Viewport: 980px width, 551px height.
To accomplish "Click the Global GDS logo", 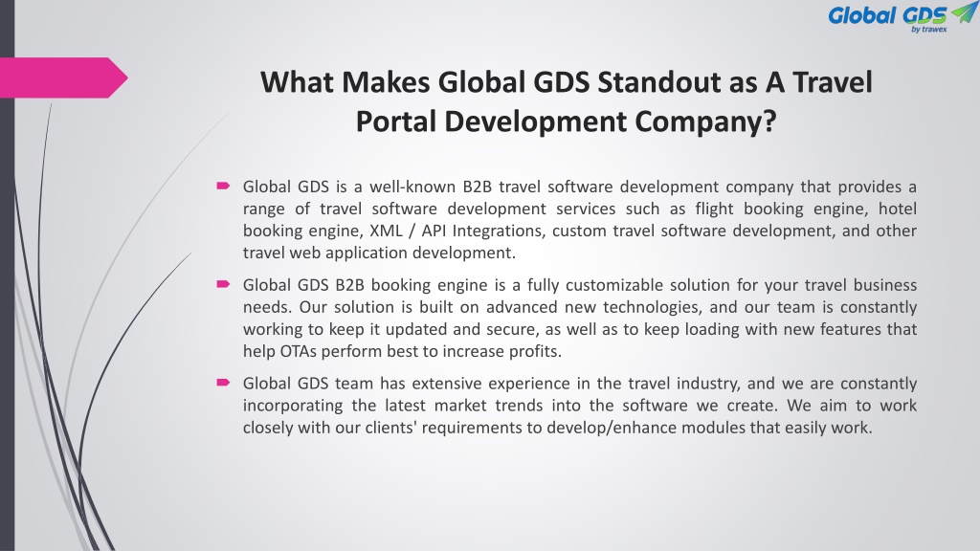I will click(902, 17).
